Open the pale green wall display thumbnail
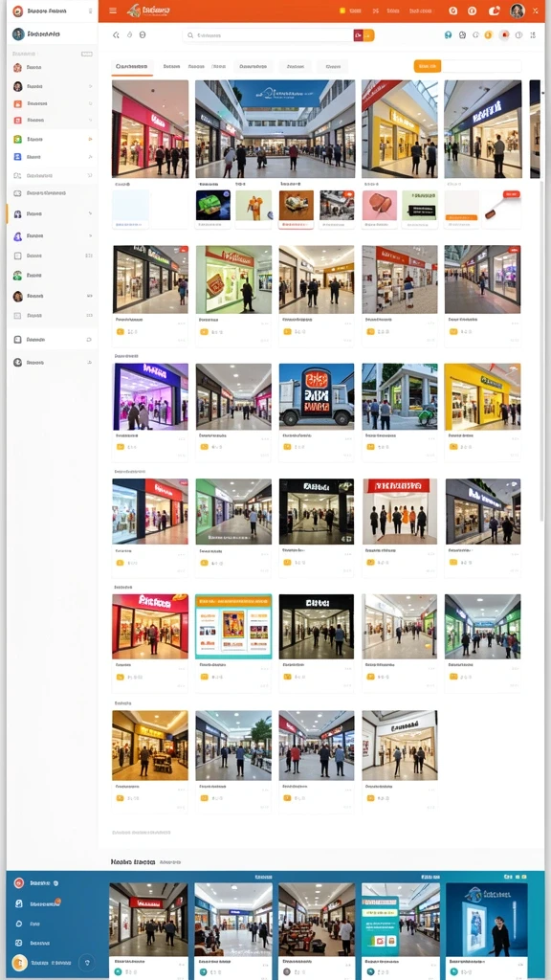 click(233, 279)
